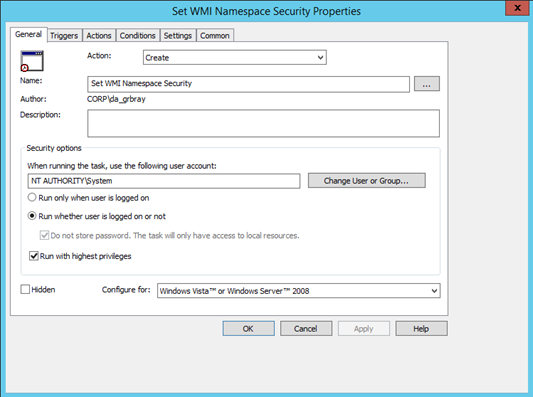
Task: Select the Settings tab
Action: click(x=178, y=35)
